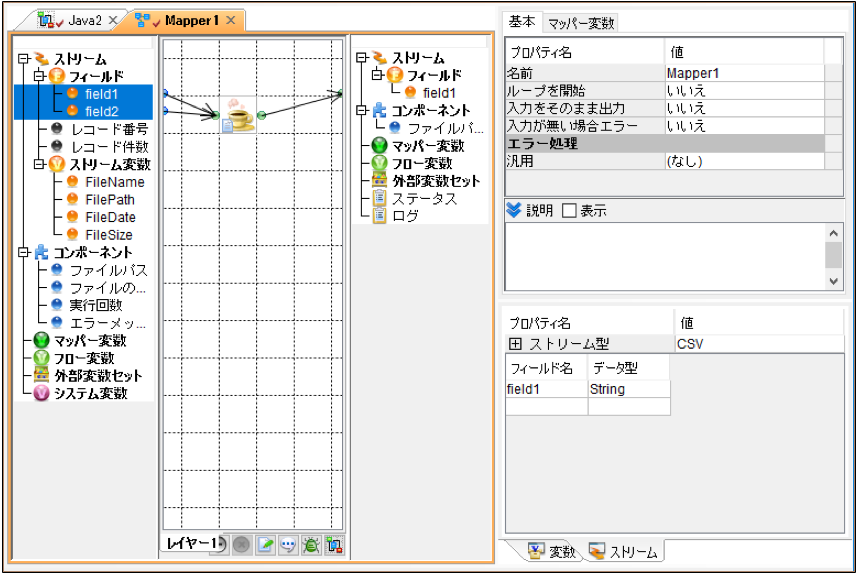
Task: Select FilePath stream variable
Action: [110, 200]
